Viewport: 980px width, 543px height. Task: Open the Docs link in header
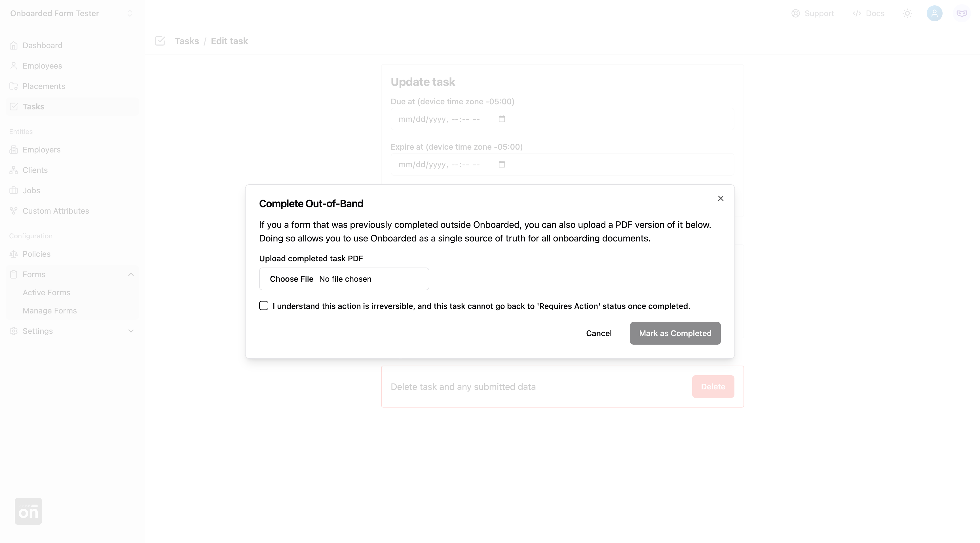[x=869, y=14]
